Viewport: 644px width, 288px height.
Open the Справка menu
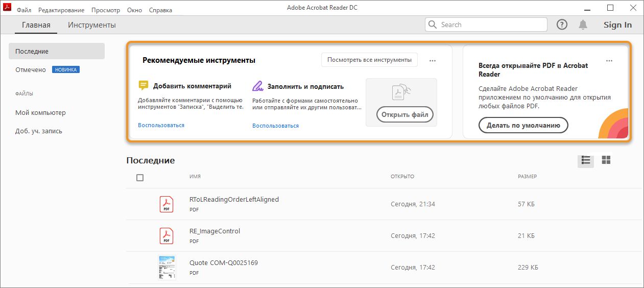(160, 10)
